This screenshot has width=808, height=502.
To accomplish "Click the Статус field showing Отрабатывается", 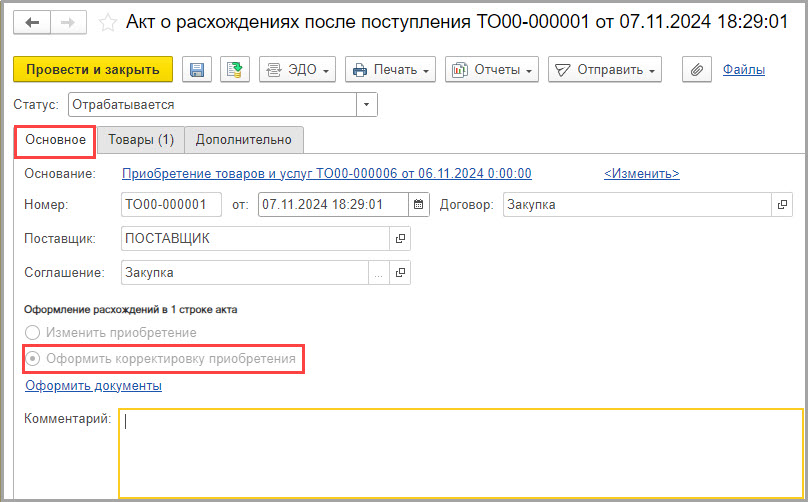I will (x=212, y=105).
